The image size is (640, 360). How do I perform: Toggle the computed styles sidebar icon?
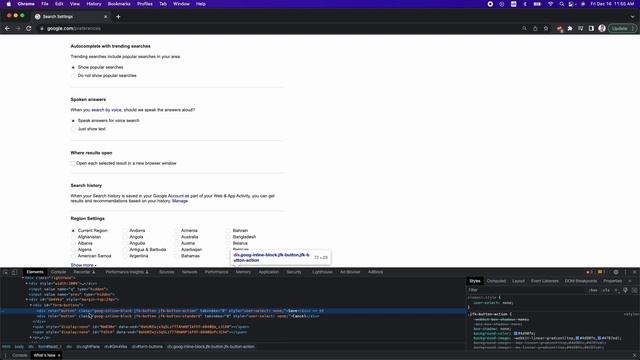click(634, 290)
